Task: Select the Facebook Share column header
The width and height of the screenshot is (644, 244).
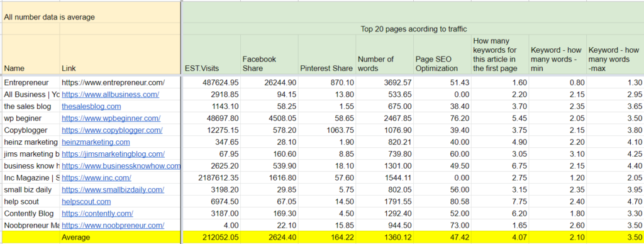Action: click(269, 54)
